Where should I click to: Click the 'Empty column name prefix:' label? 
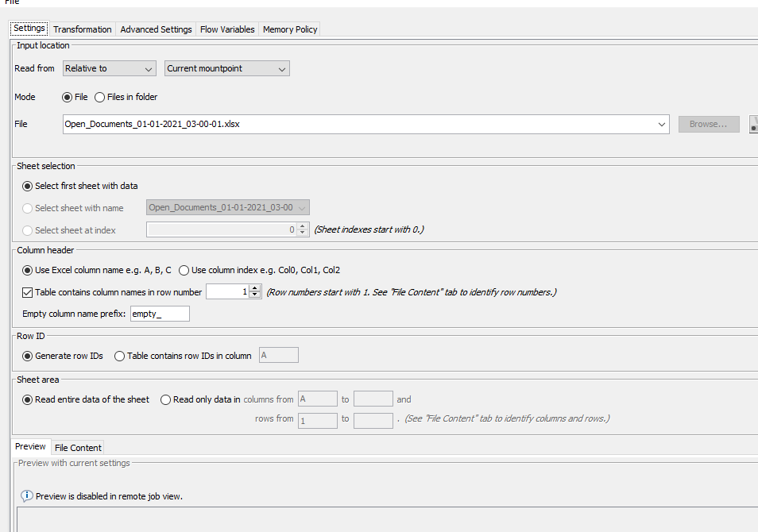click(74, 314)
